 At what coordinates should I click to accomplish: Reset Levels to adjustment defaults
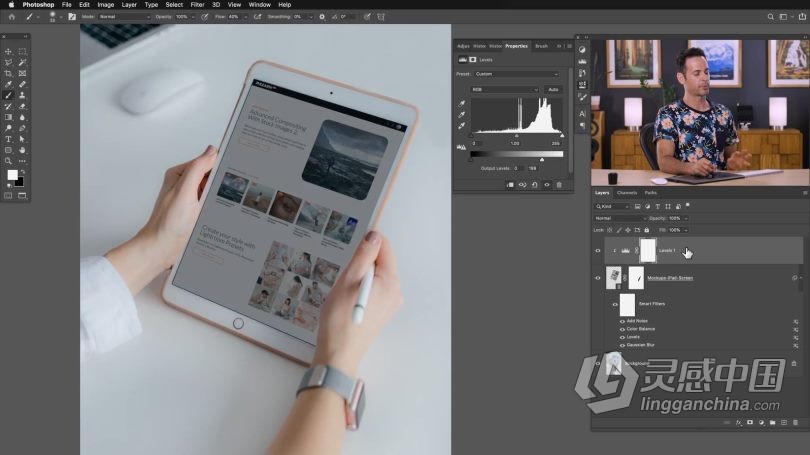[x=535, y=185]
